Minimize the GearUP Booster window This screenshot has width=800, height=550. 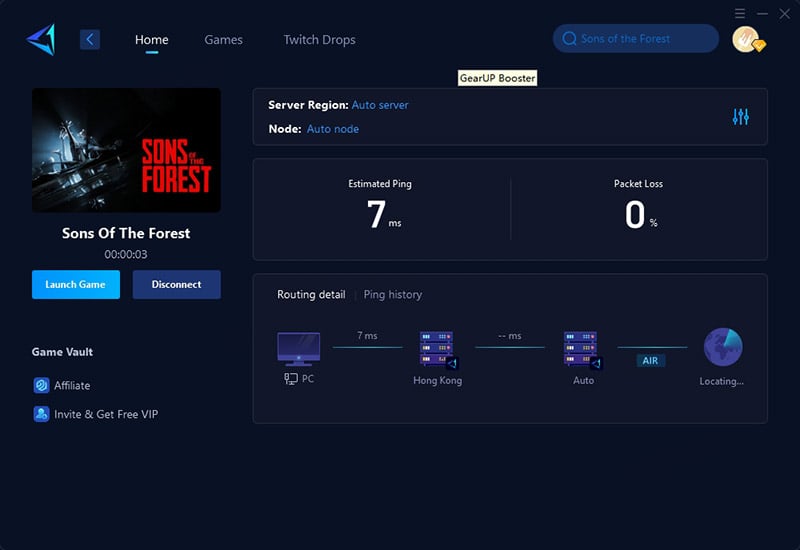tap(762, 13)
